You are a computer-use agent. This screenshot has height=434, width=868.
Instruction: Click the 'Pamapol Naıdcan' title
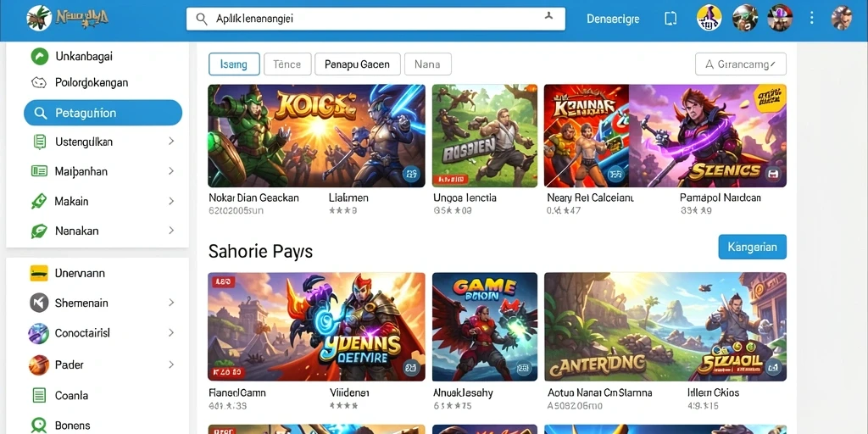721,198
